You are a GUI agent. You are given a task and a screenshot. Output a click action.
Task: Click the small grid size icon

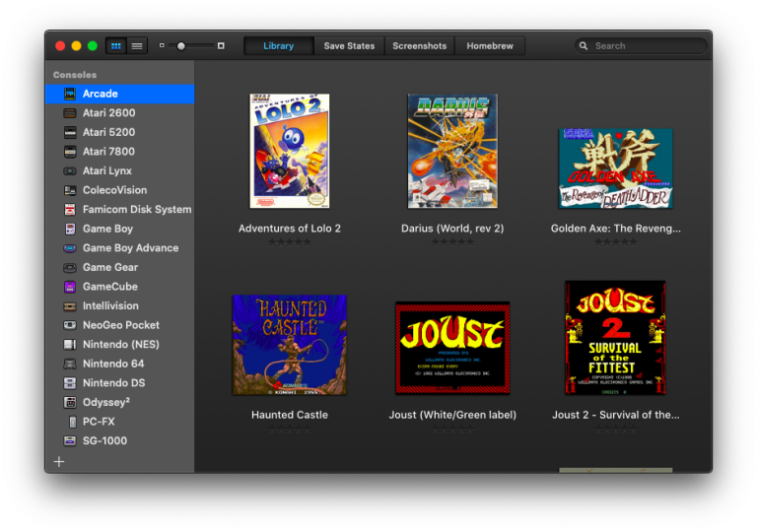(x=162, y=46)
